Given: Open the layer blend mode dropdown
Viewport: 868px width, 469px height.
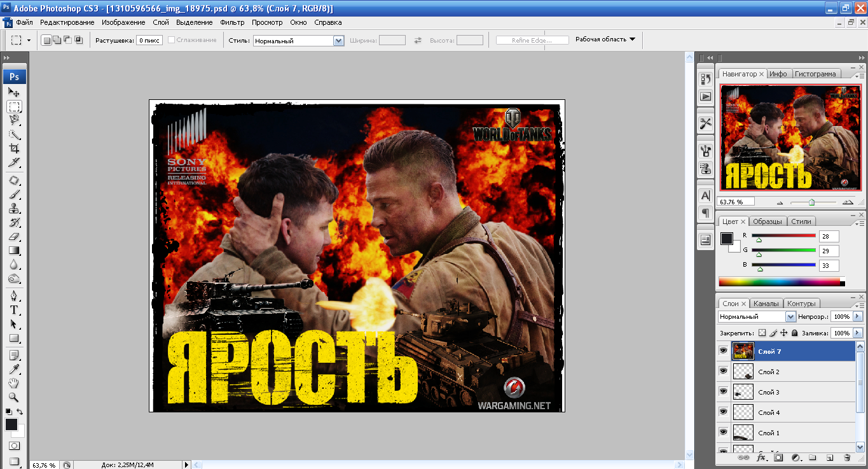Looking at the screenshot, I should [757, 316].
